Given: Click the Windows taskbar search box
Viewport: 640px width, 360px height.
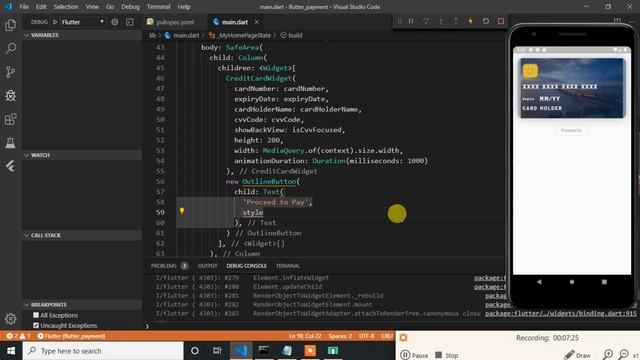Looking at the screenshot, I should pyautogui.click(x=103, y=351).
